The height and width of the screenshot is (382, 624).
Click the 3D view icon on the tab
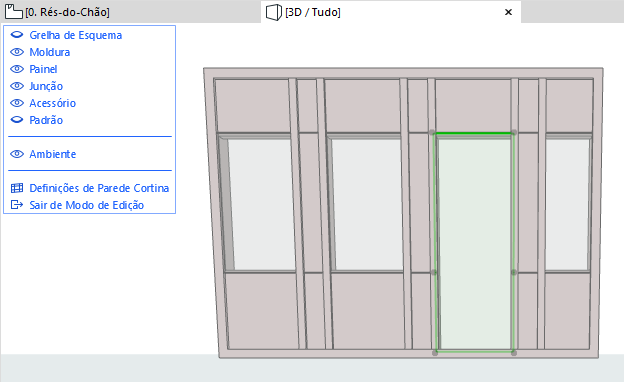[274, 12]
